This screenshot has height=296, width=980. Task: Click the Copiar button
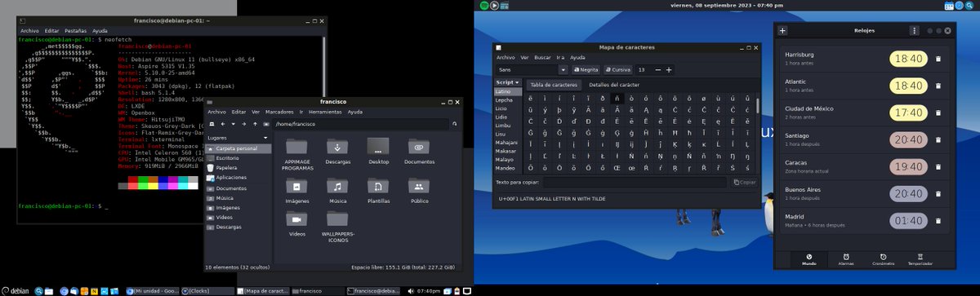coord(745,182)
